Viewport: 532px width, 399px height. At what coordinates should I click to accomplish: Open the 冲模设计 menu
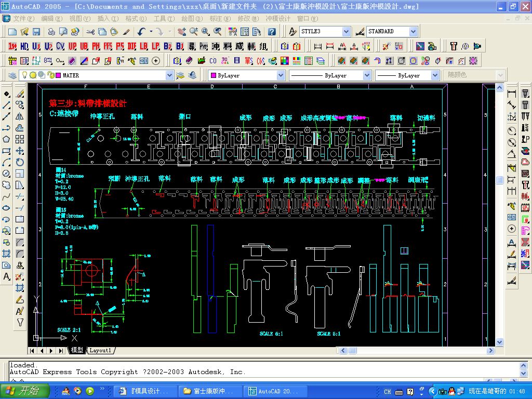click(278, 19)
